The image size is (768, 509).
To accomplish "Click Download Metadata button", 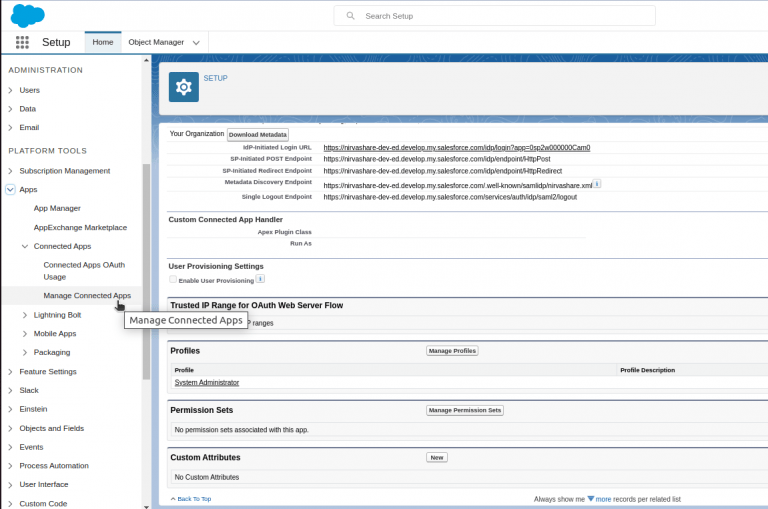I will click(x=258, y=134).
